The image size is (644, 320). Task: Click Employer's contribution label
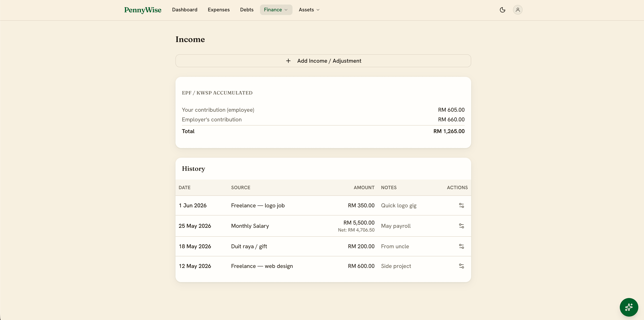(212, 119)
